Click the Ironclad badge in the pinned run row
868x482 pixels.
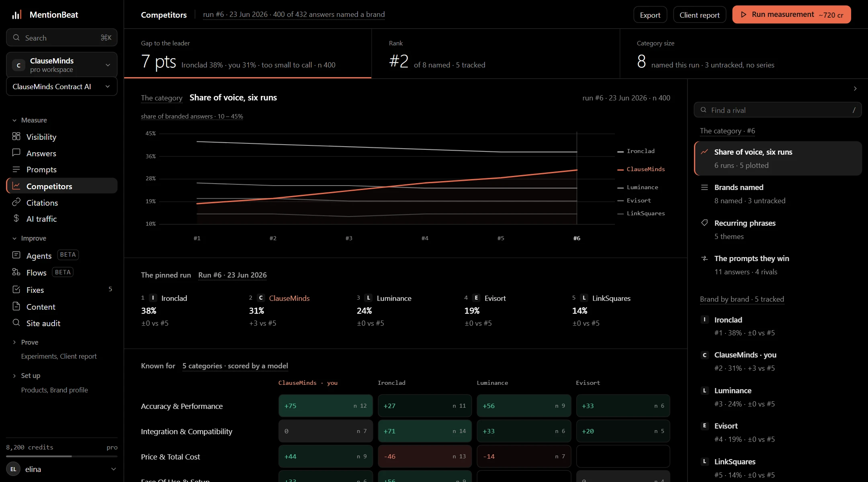tap(153, 298)
